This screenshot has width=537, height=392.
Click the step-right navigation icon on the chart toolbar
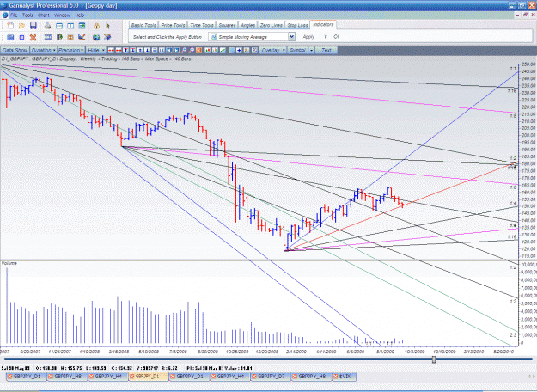coord(176,51)
